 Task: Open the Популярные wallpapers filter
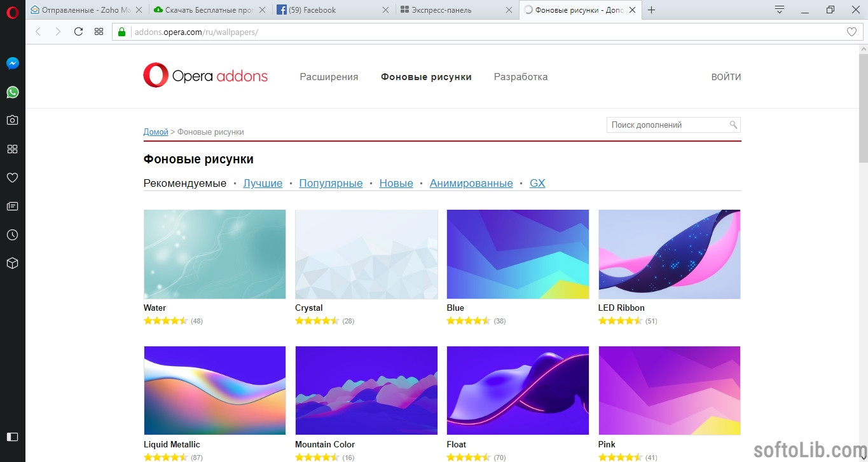click(x=331, y=183)
